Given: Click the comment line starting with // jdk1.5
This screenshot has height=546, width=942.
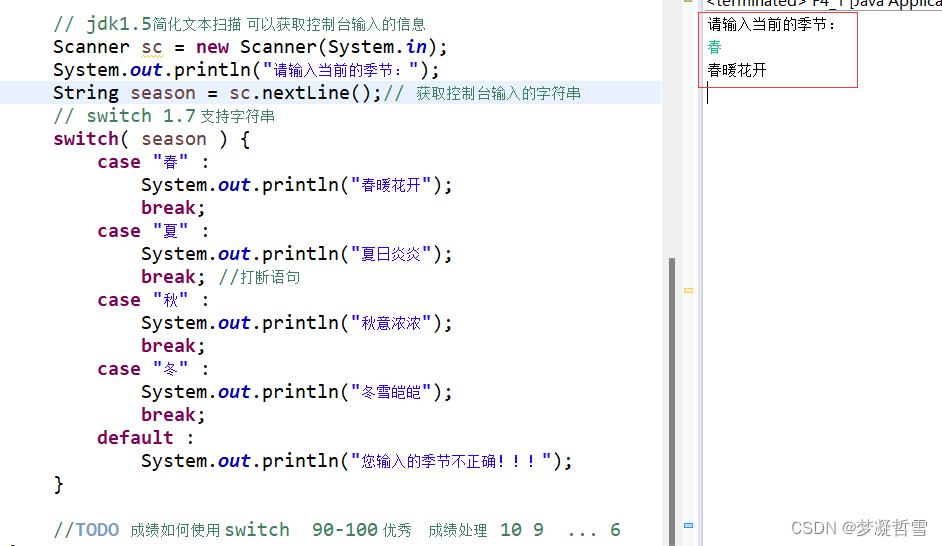Looking at the screenshot, I should click(x=239, y=24).
